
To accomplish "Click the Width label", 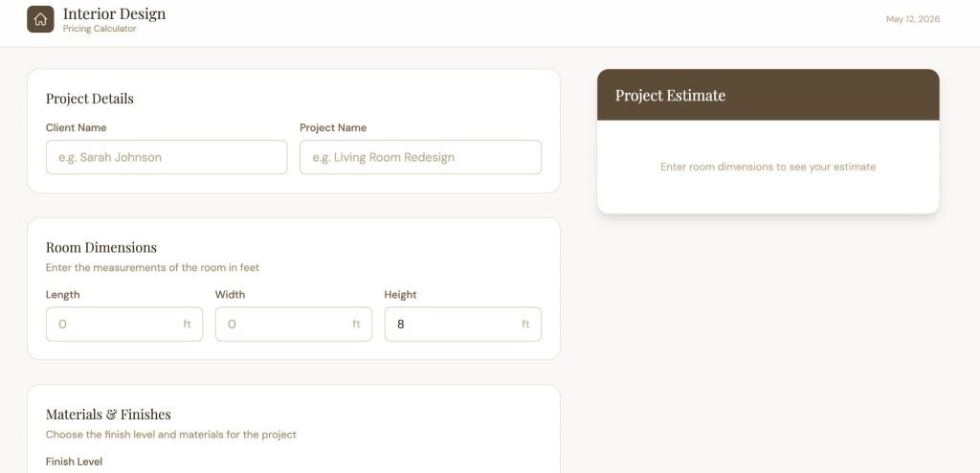I will [230, 295].
